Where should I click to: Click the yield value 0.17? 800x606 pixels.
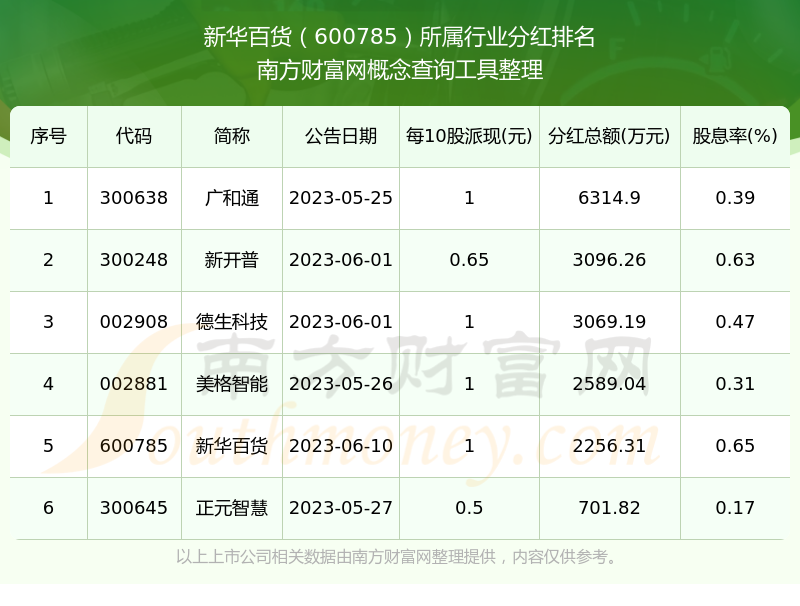(735, 508)
